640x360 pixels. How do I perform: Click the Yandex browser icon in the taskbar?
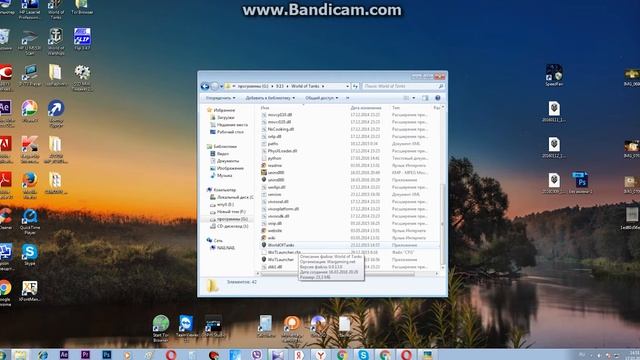(320, 355)
